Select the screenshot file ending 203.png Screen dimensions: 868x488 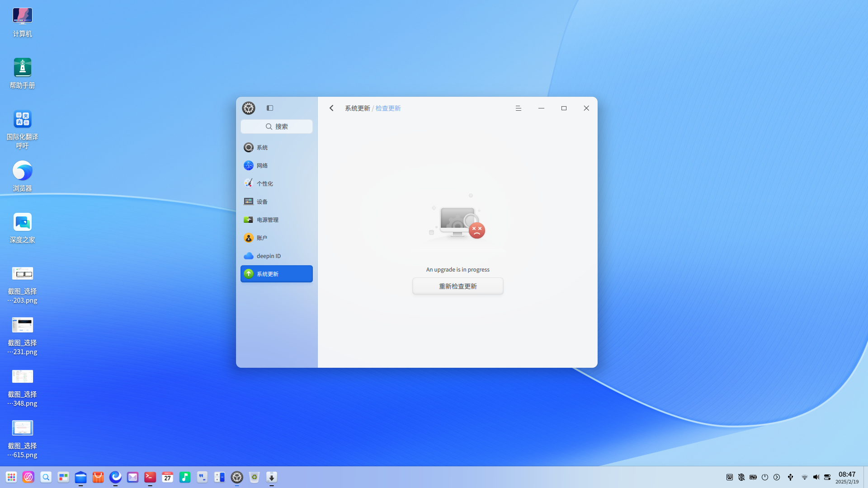22,285
